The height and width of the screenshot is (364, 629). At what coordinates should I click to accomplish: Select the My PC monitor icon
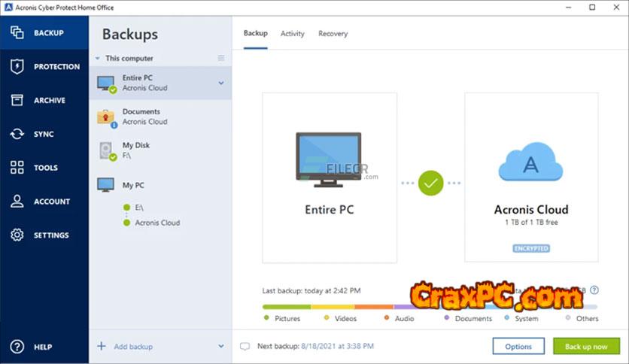point(105,185)
